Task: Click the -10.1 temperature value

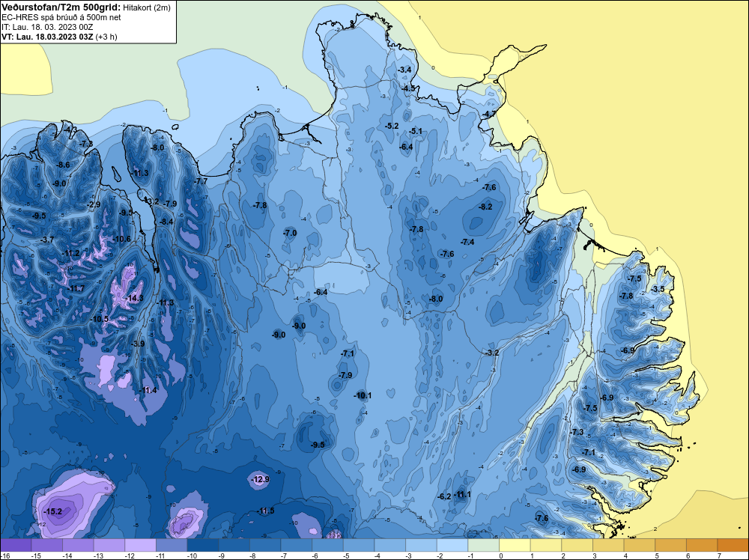Action: click(x=363, y=395)
